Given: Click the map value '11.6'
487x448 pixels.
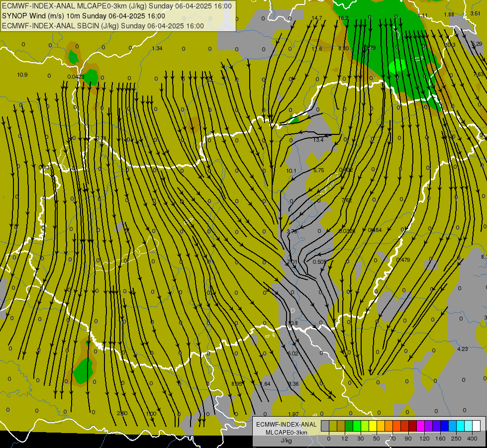Looking at the screenshot, I should (317, 49).
